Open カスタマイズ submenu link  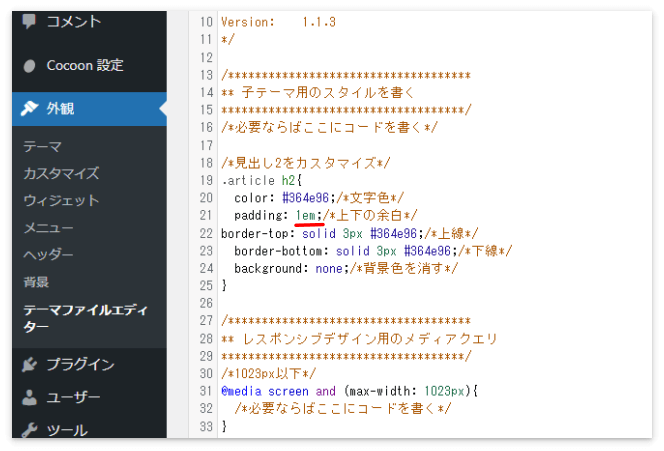coord(61,173)
